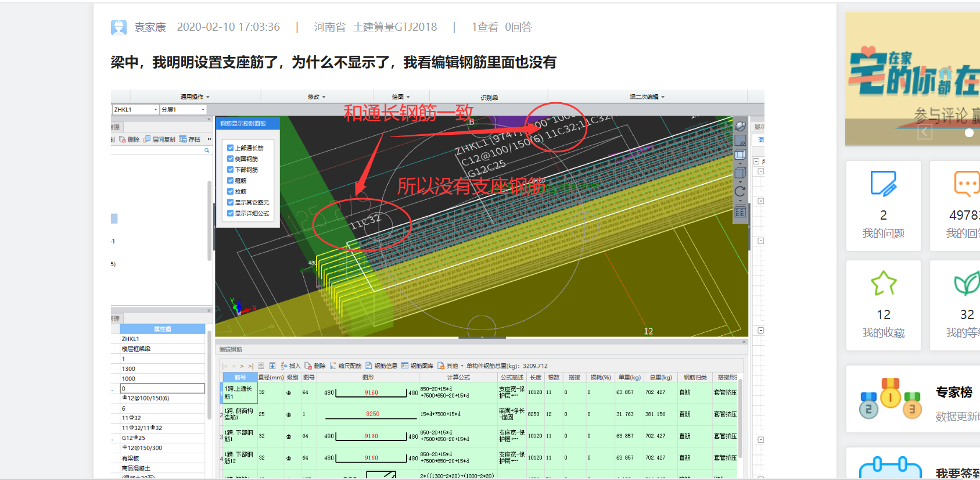Click the left component list scrollbar
Image resolution: width=980 pixels, height=480 pixels.
[x=209, y=221]
